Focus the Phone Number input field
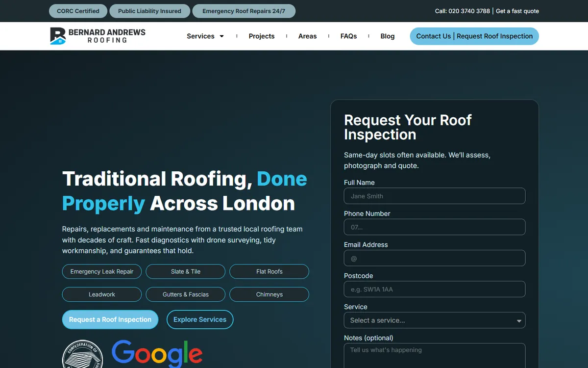This screenshot has width=588, height=368. [435, 227]
